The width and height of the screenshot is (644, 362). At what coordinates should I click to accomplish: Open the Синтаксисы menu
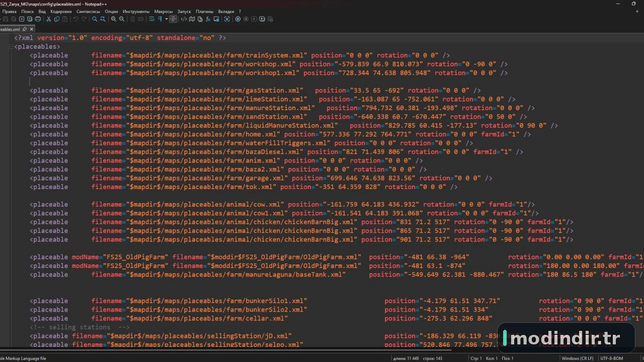88,11
